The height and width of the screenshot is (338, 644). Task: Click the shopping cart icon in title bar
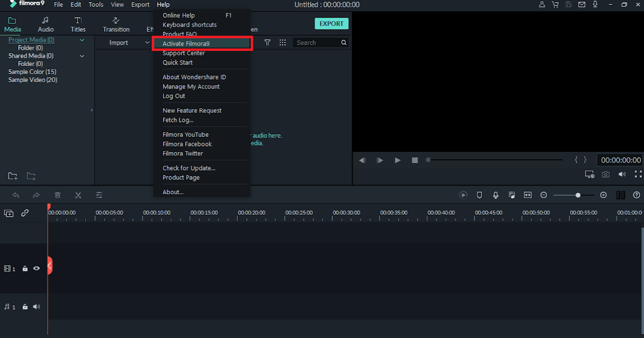[555, 4]
